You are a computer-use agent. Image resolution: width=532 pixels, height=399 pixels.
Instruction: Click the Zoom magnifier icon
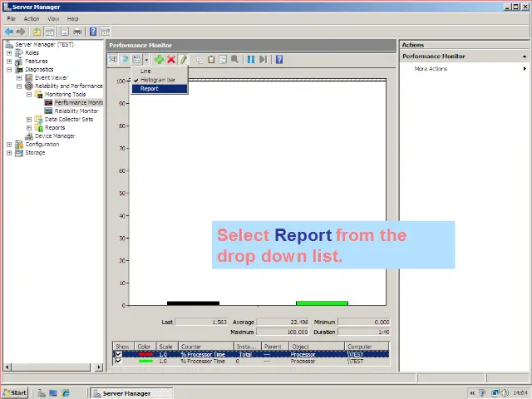[x=234, y=60]
